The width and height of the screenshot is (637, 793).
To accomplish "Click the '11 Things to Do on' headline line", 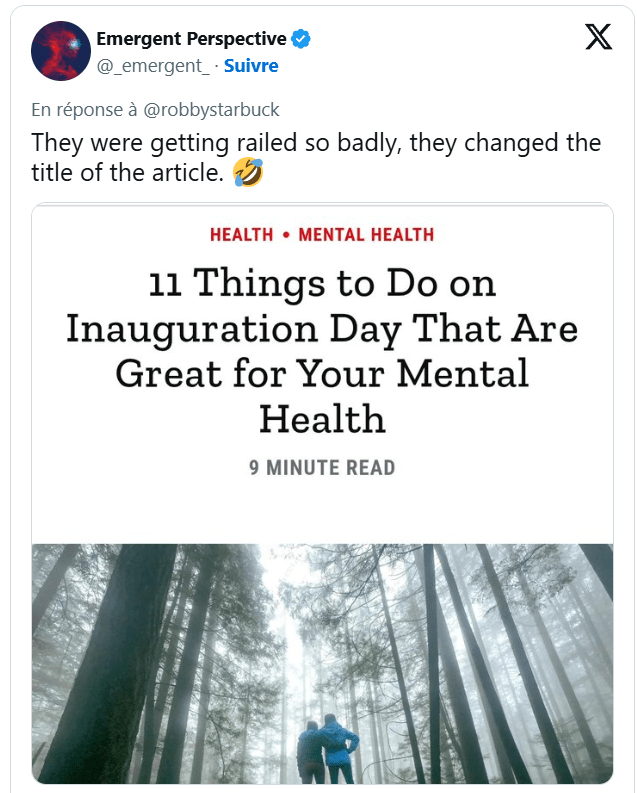I will (x=322, y=284).
